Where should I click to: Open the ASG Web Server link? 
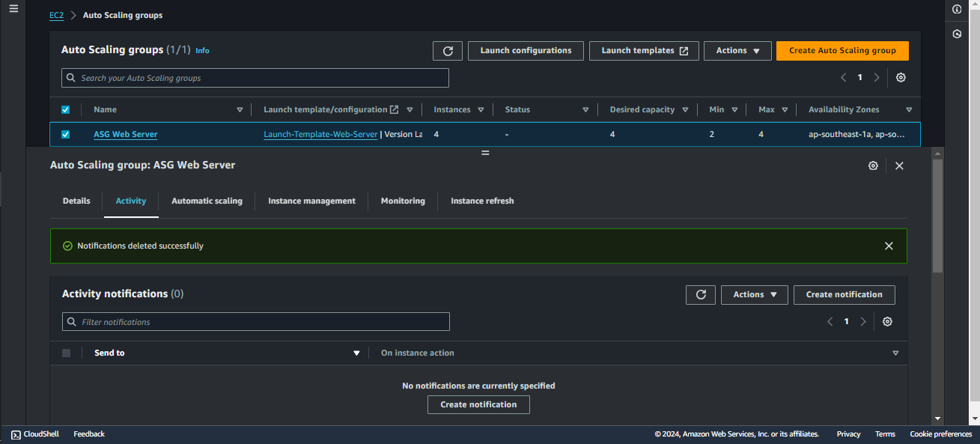(125, 135)
